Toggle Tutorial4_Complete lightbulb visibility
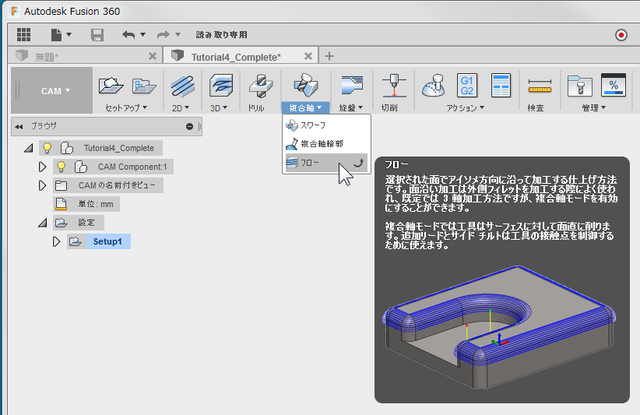The height and width of the screenshot is (415, 640). pos(47,148)
